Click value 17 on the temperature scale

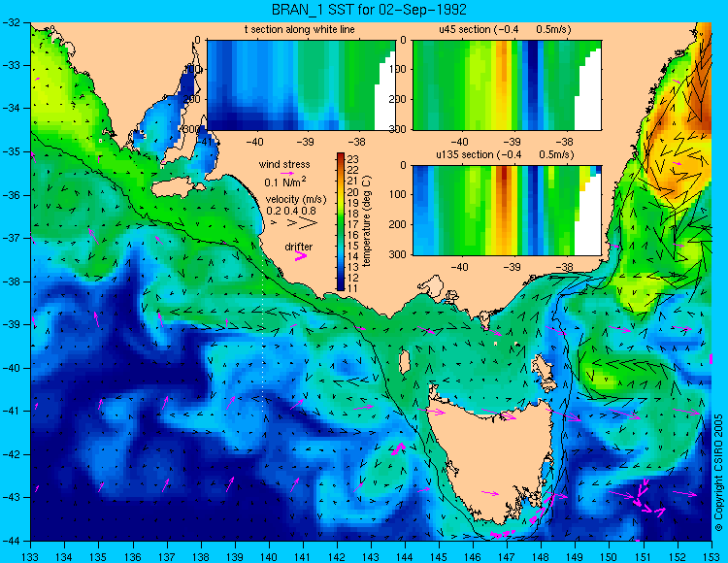[x=353, y=224]
